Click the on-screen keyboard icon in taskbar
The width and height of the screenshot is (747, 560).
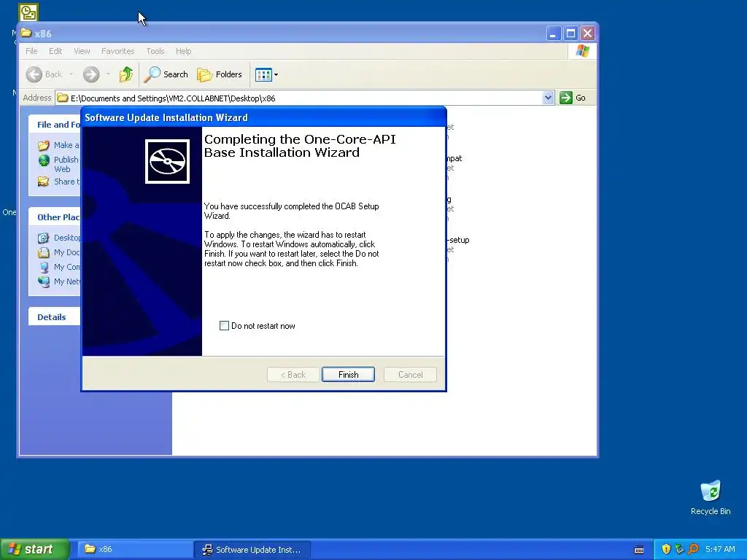click(639, 550)
